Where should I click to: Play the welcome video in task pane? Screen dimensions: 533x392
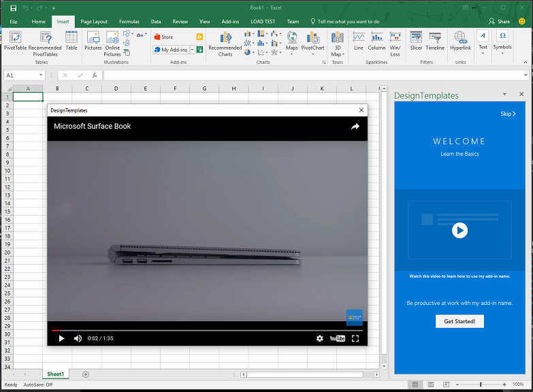459,230
